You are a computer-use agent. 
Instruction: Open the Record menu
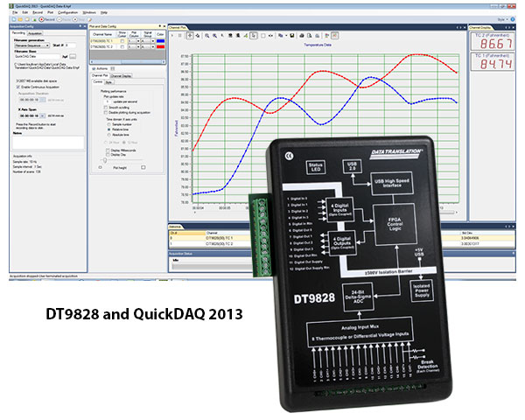coord(38,12)
